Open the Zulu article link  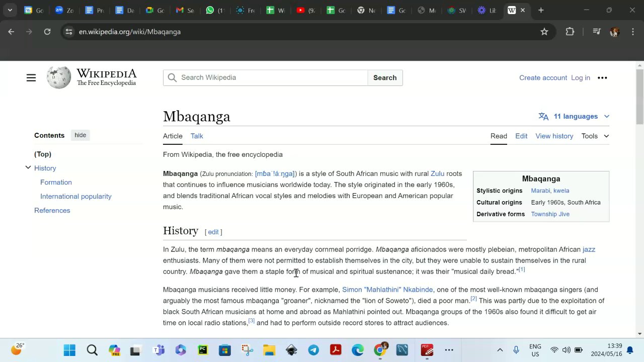pyautogui.click(x=437, y=173)
